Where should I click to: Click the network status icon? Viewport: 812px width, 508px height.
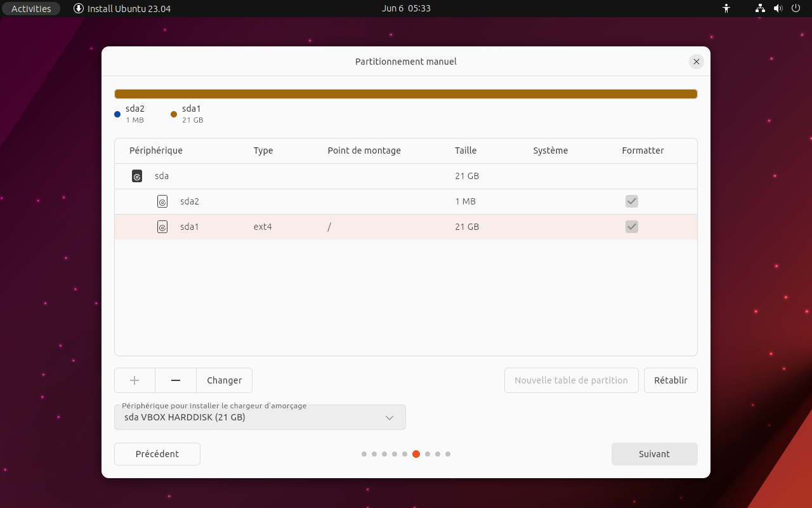(x=760, y=8)
